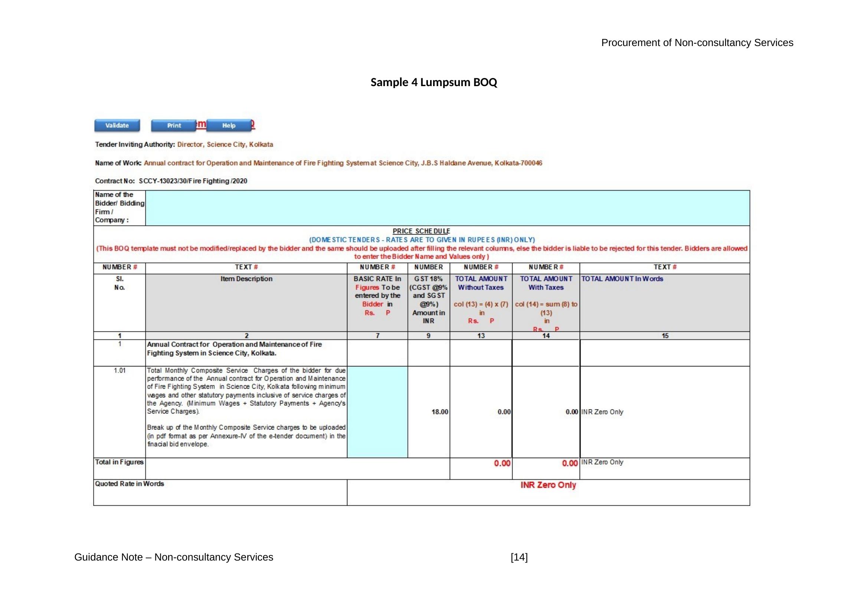Click the PRICE SCHEDULE underlined heading

tap(421, 231)
